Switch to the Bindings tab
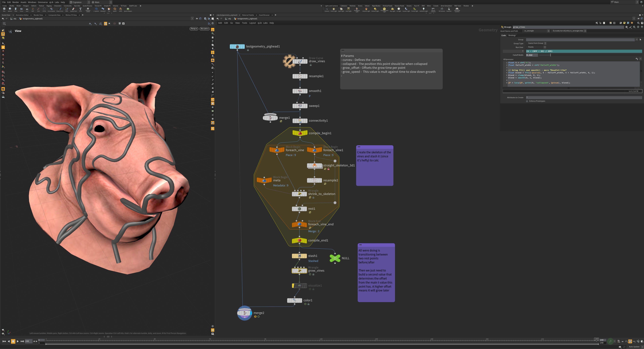The width and height of the screenshot is (644, 349). tap(512, 35)
